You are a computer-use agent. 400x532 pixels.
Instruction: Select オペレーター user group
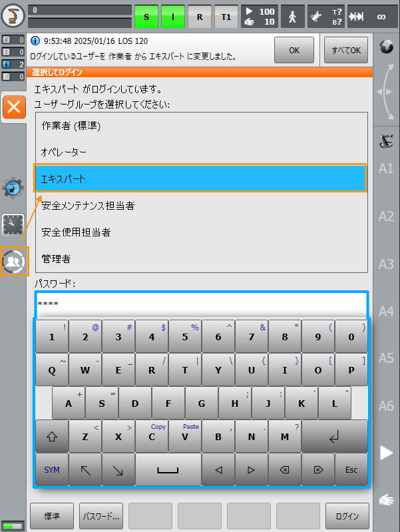click(202, 152)
